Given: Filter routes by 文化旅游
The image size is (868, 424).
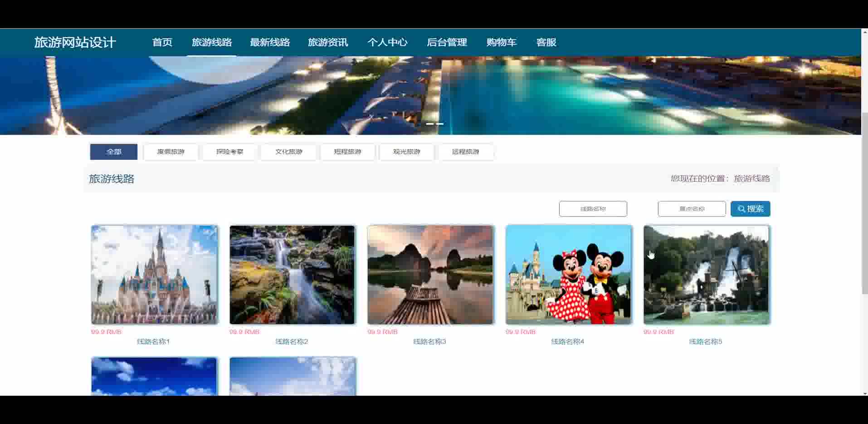Looking at the screenshot, I should click(x=289, y=152).
